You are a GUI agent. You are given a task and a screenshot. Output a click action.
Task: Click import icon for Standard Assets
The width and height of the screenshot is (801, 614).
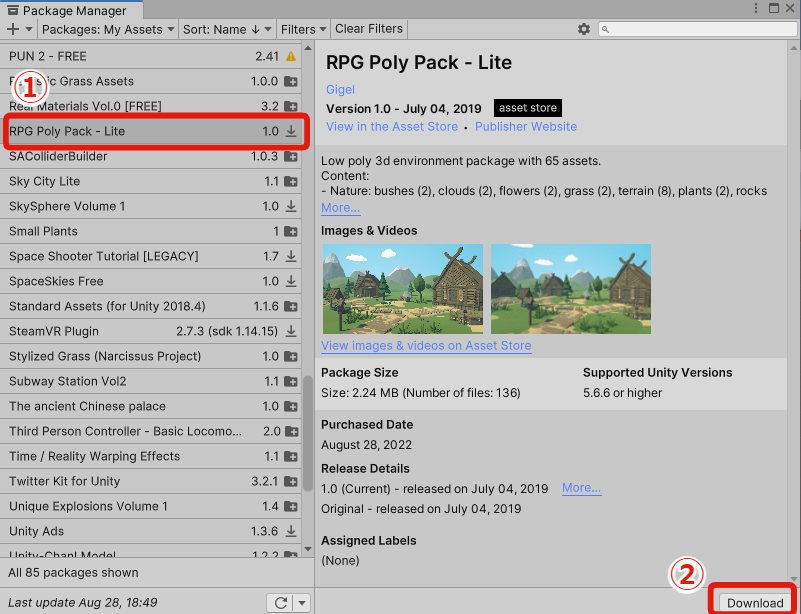(291, 306)
